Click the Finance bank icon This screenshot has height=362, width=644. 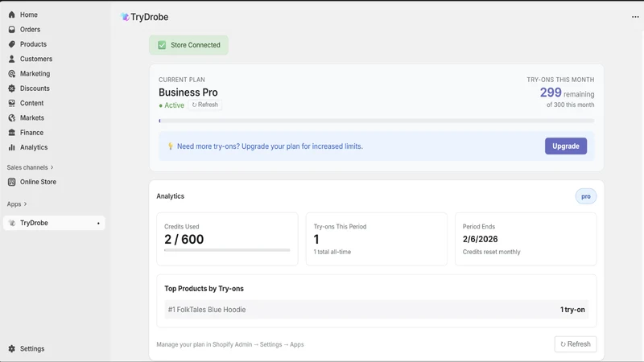(x=11, y=133)
